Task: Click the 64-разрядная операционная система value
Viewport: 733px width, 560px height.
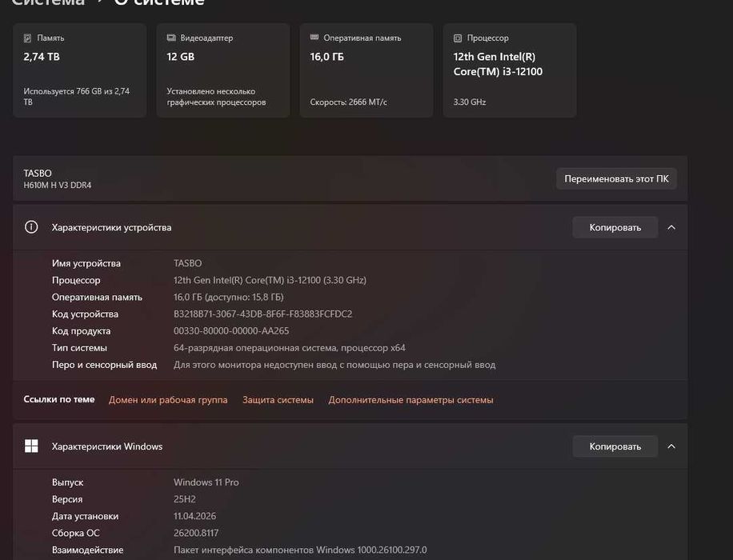Action: (290, 348)
